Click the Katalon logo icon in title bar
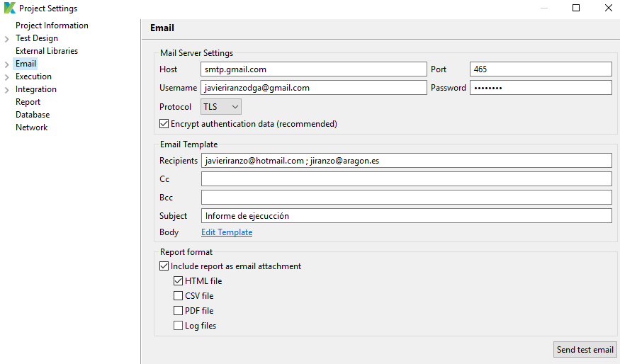Screen dimensions: 620x364 tap(9, 8)
